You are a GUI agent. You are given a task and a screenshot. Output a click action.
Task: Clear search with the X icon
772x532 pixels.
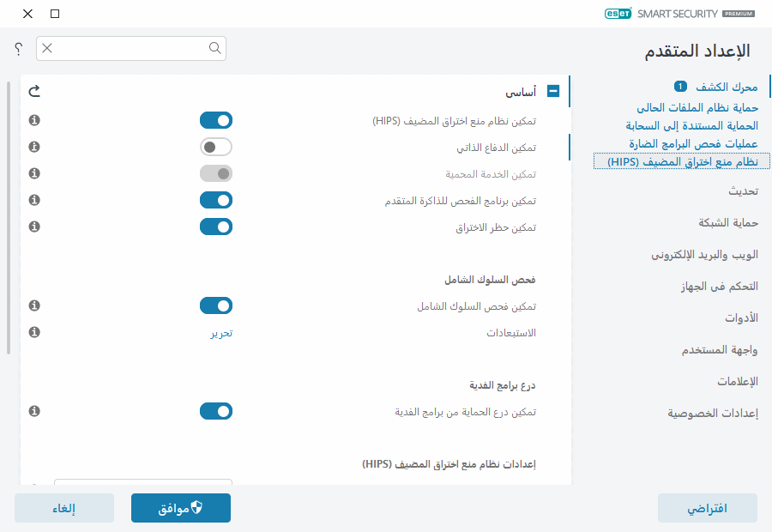tap(47, 48)
